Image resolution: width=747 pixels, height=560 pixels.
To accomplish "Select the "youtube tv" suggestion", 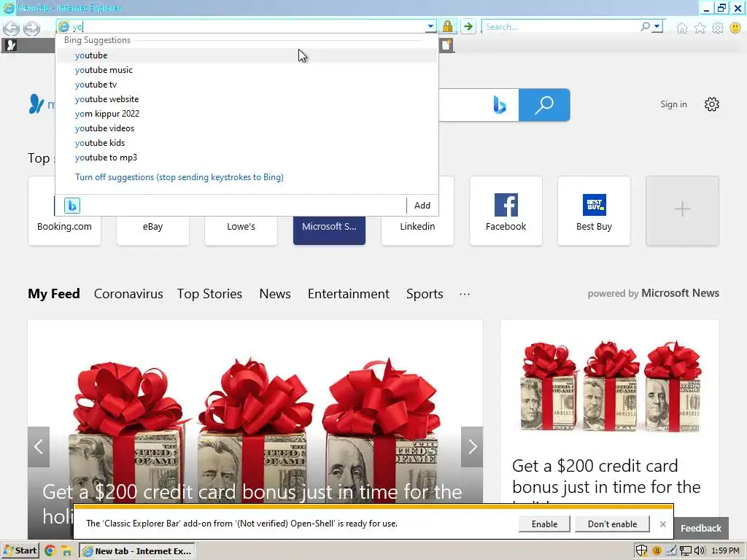I will 247,85.
